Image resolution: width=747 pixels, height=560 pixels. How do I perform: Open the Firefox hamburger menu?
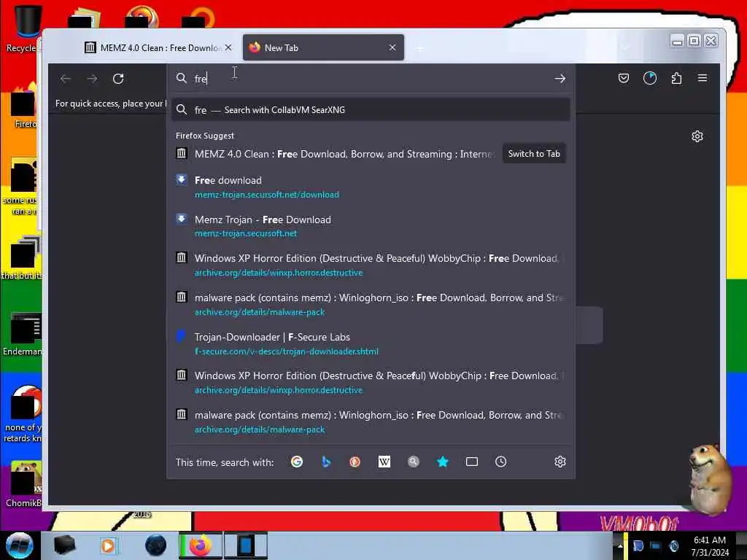pos(703,78)
